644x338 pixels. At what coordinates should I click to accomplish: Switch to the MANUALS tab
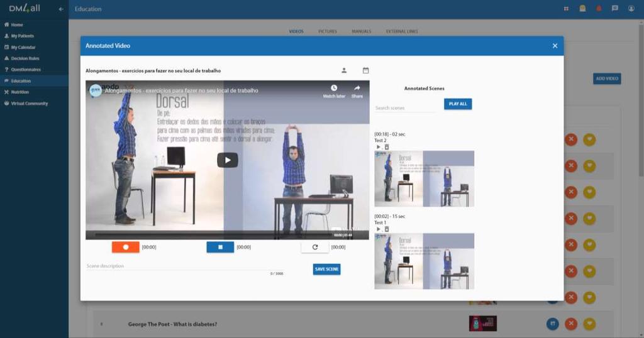(x=362, y=31)
